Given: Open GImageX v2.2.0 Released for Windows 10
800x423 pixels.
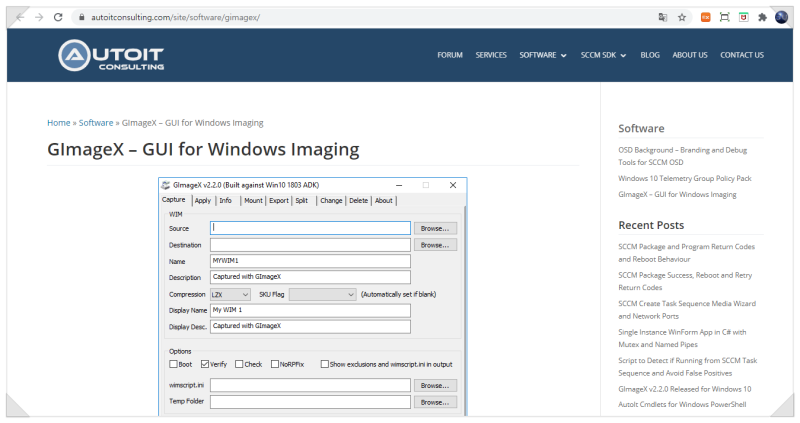Looking at the screenshot, I should pos(685,389).
